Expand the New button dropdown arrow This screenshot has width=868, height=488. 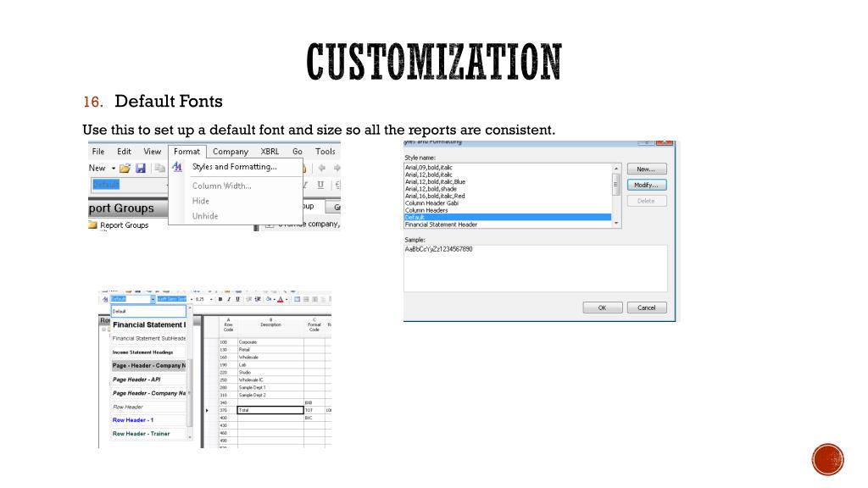(x=114, y=169)
